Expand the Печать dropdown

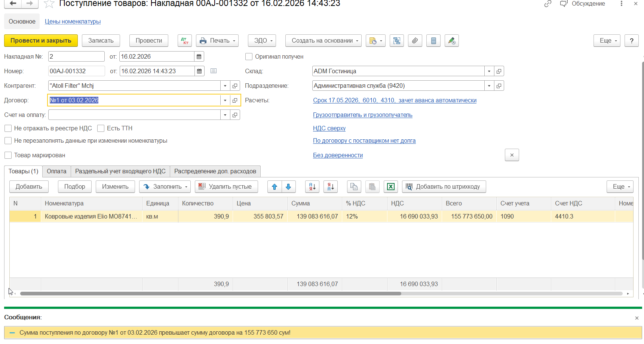click(x=217, y=41)
